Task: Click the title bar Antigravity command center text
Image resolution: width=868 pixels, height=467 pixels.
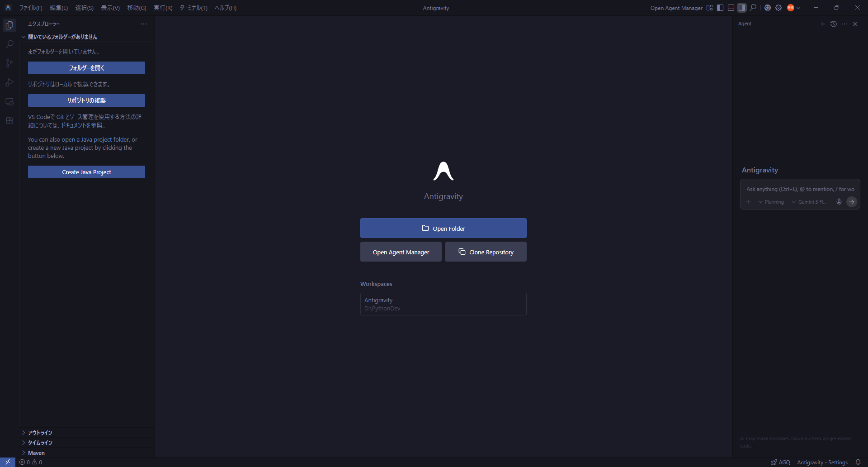Action: pos(436,8)
